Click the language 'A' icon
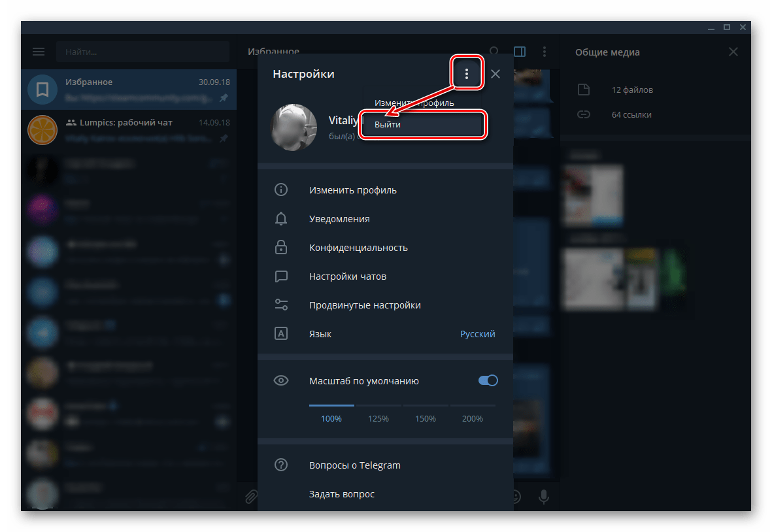 point(281,334)
